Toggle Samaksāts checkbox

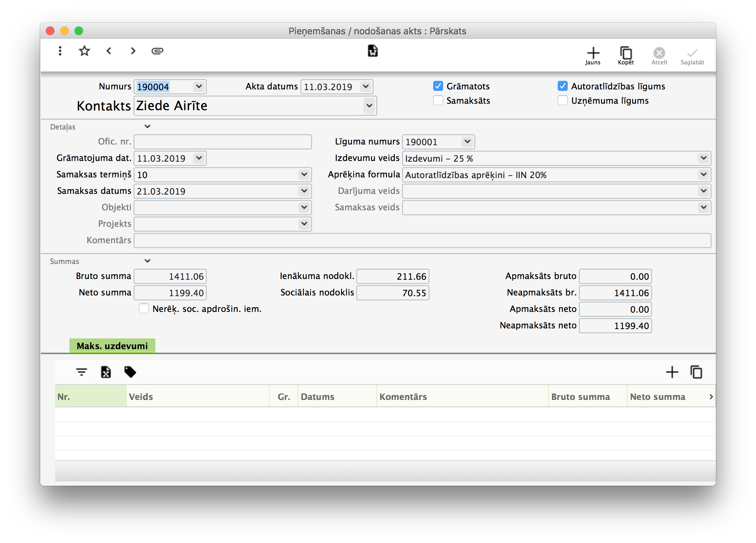[438, 101]
